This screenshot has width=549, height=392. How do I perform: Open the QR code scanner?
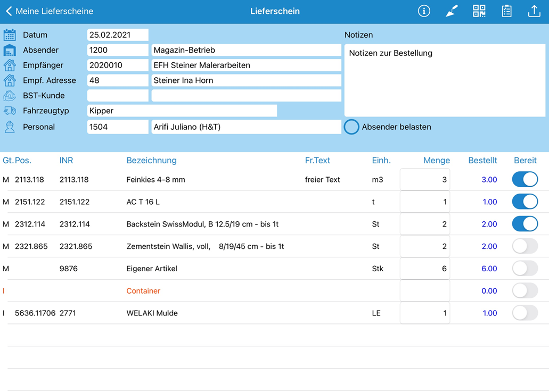[x=479, y=11]
